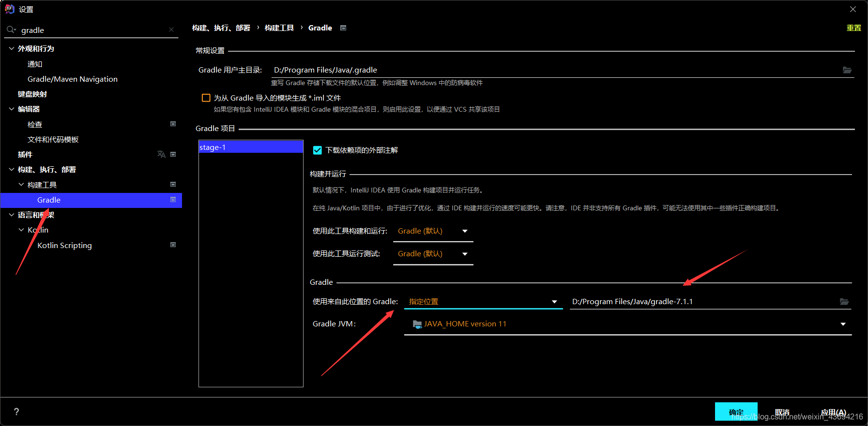Open the 指定位置 Gradle location dropdown
868x426 pixels.
coord(483,302)
